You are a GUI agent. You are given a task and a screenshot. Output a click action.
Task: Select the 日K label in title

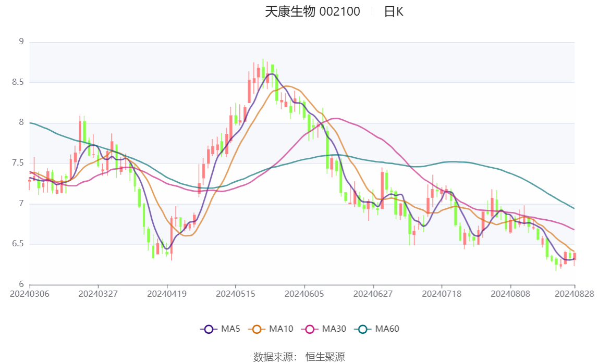(393, 12)
